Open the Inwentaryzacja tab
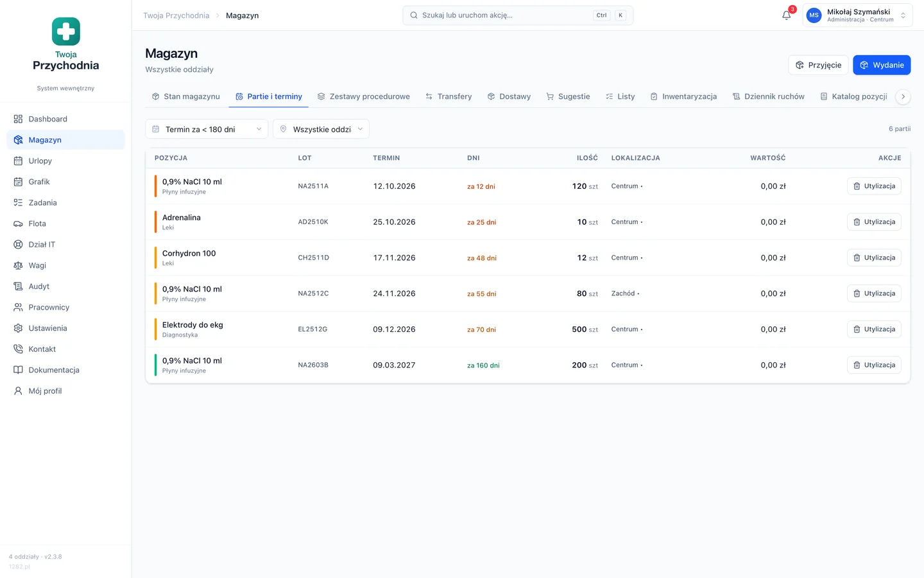Image resolution: width=924 pixels, height=578 pixels. click(x=683, y=96)
